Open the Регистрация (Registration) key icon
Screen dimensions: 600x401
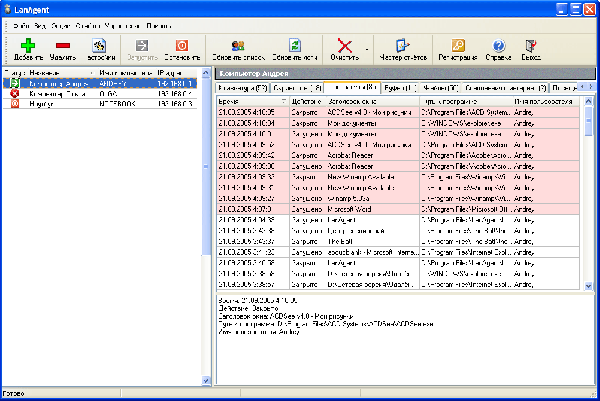457,46
